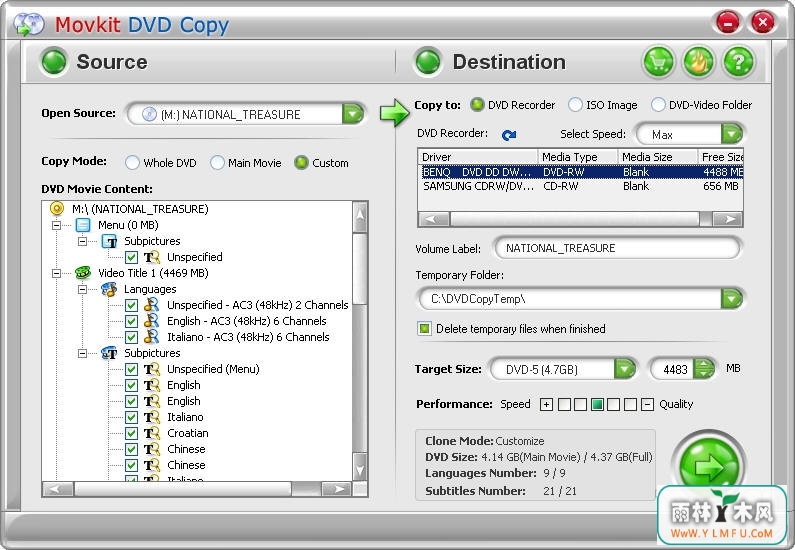This screenshot has height=550, width=795.
Task: Minimize the Movkit DVD Copy window
Action: [x=728, y=23]
